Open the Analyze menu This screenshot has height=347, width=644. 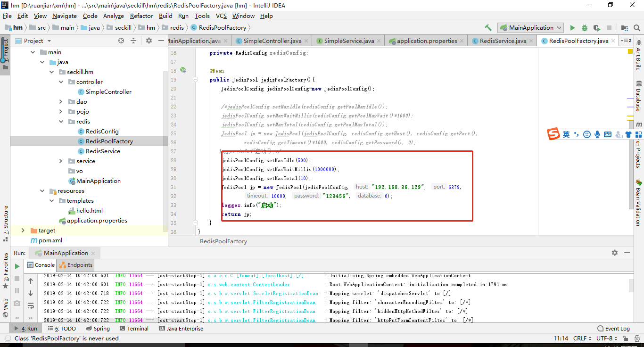coord(114,16)
